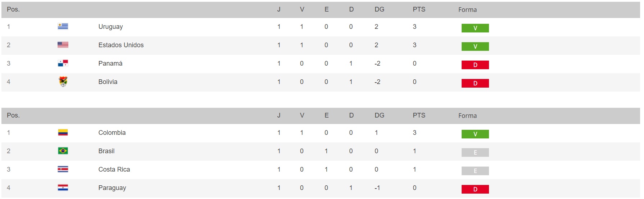The height and width of the screenshot is (199, 644).
Task: Click the Uruguay flag icon
Action: click(63, 26)
